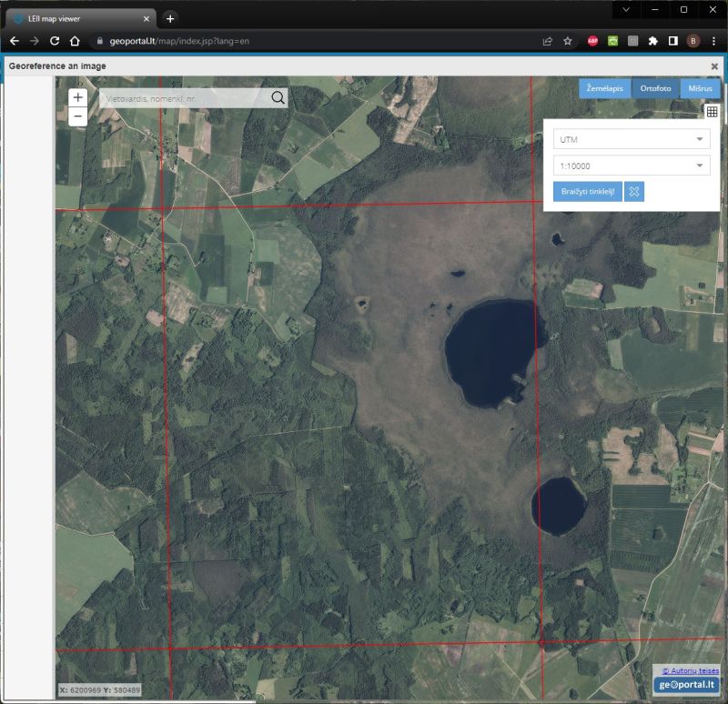
Task: Enable the Ortofoto base layer
Action: (655, 88)
